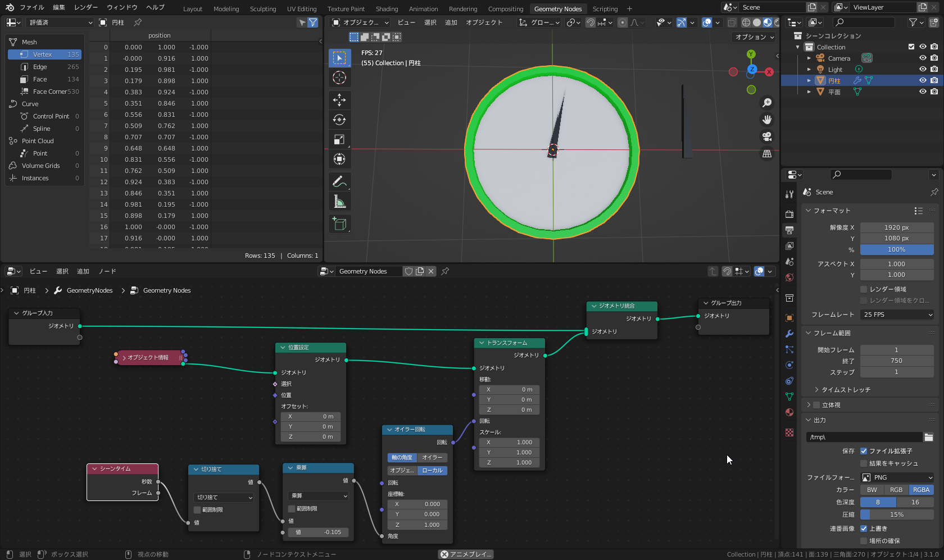Enable 範囲制限 on the 切り捨て node
This screenshot has width=944, height=560.
[197, 510]
